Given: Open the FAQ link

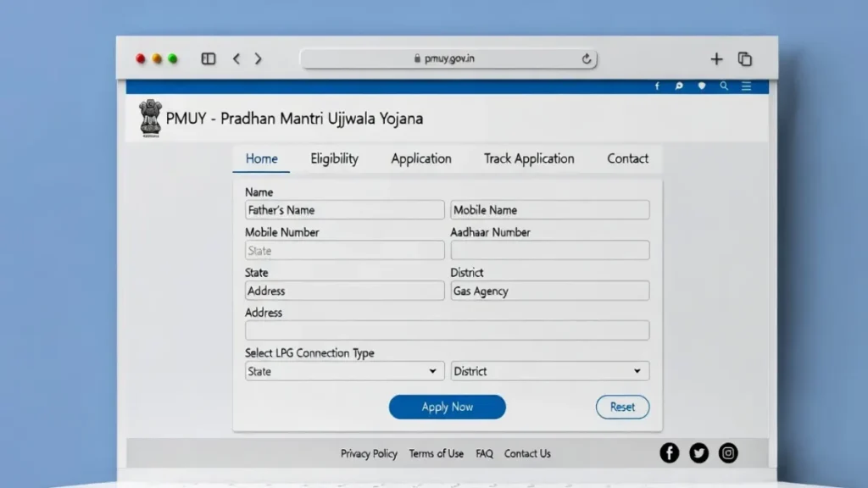Looking at the screenshot, I should click(x=484, y=454).
